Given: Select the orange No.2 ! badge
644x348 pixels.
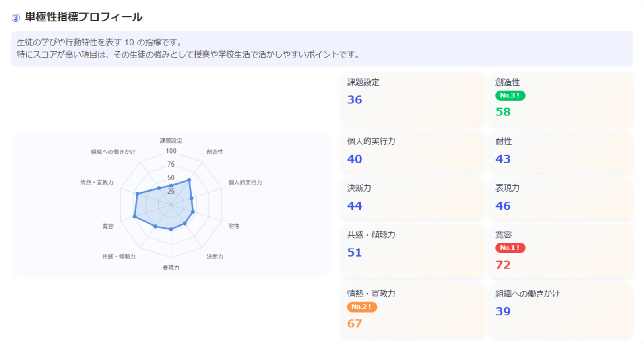Looking at the screenshot, I should tap(362, 307).
